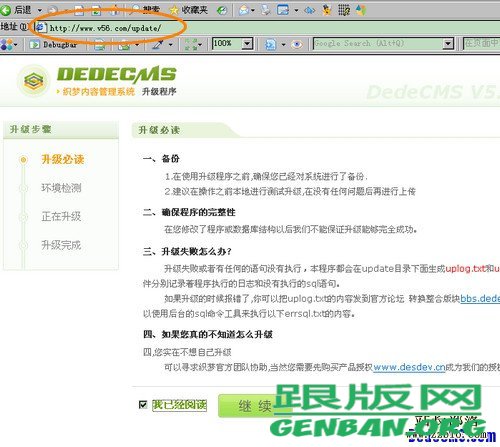Click the discuss icon in the toolbar

coord(310,11)
